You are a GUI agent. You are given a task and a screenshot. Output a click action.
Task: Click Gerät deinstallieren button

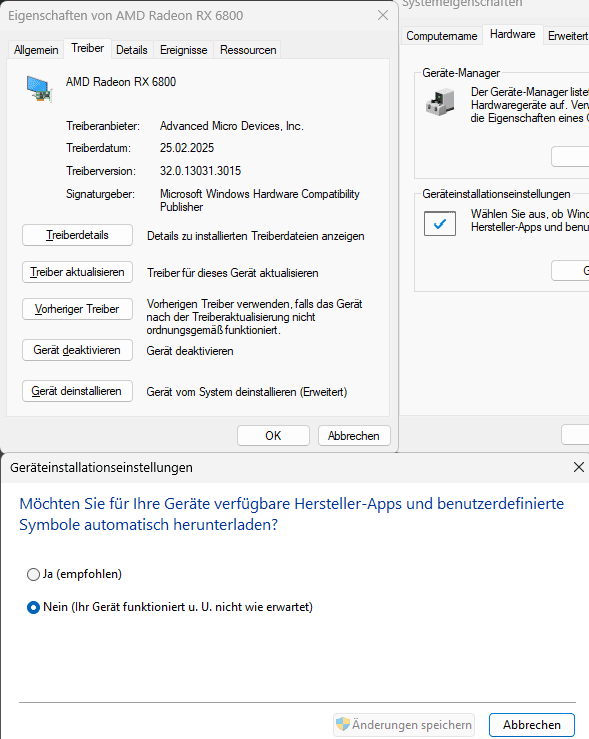pos(77,391)
